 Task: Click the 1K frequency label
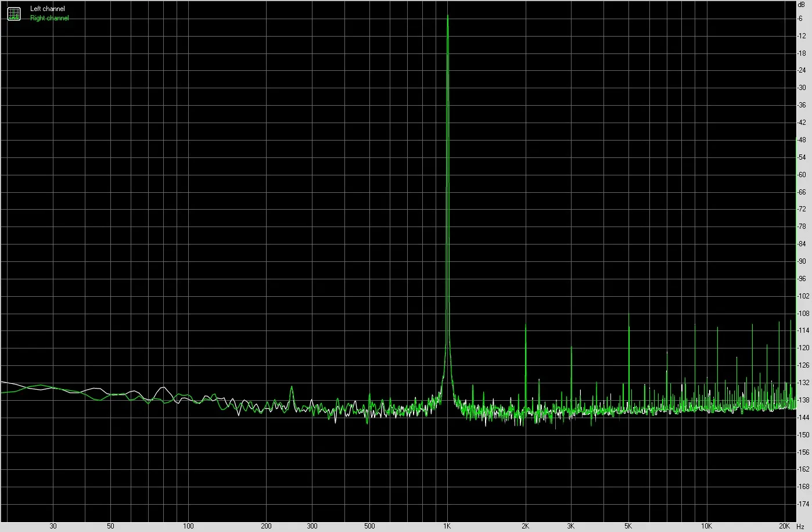447,526
